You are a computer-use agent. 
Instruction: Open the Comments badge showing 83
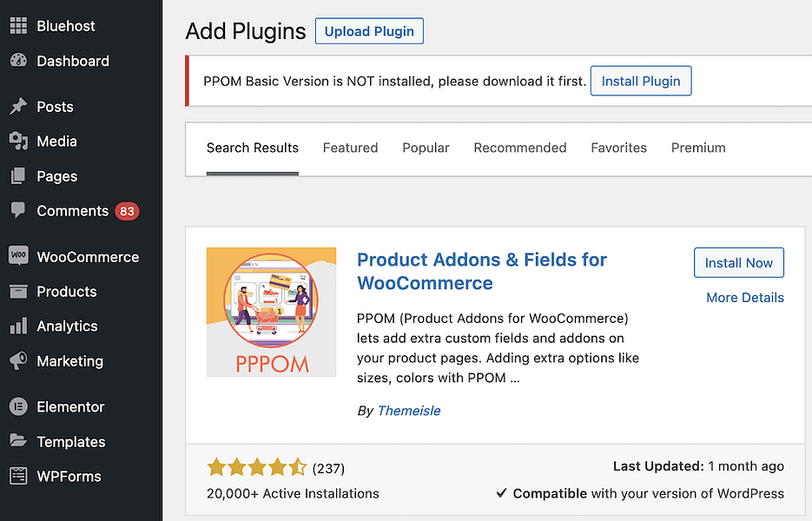pos(125,211)
